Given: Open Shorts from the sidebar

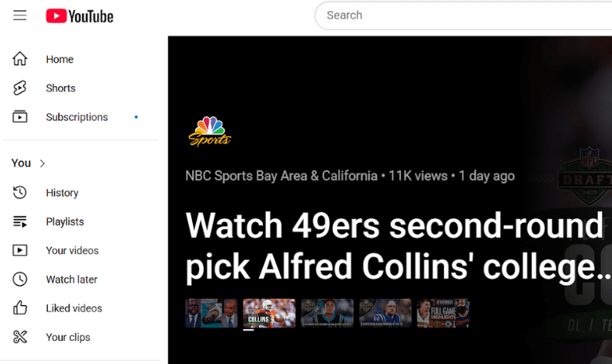Looking at the screenshot, I should (61, 88).
